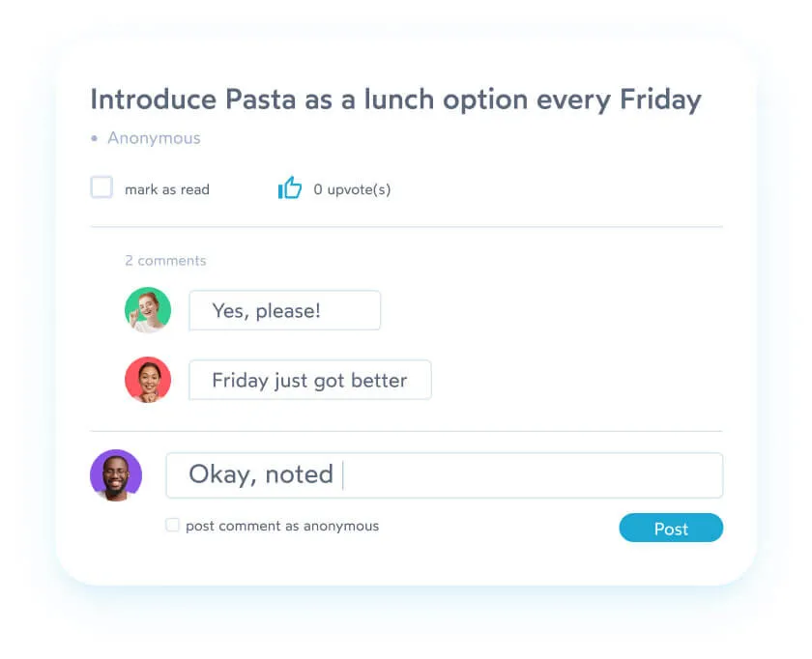The width and height of the screenshot is (812, 659).
Task: Click inside the 'Okay, noted' comment field
Action: click(x=445, y=474)
